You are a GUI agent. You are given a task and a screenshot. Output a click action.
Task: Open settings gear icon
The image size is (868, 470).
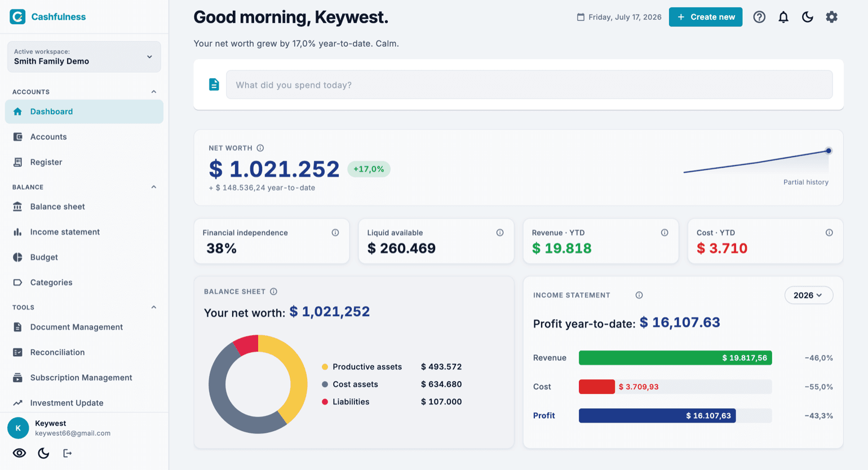(831, 17)
